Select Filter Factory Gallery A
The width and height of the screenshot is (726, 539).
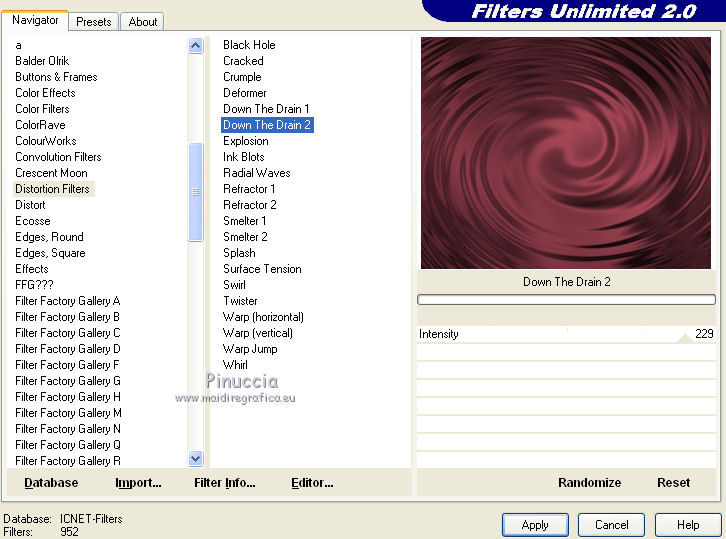click(68, 301)
